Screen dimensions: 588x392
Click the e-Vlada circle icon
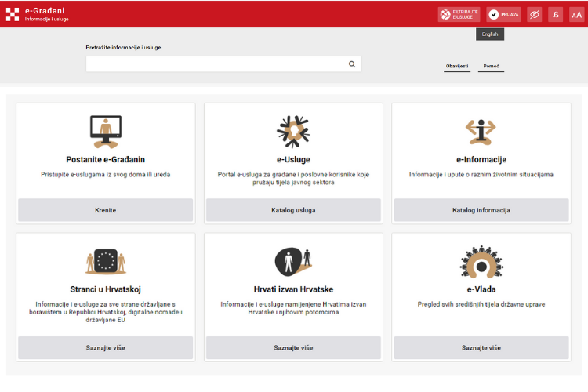coord(481,260)
